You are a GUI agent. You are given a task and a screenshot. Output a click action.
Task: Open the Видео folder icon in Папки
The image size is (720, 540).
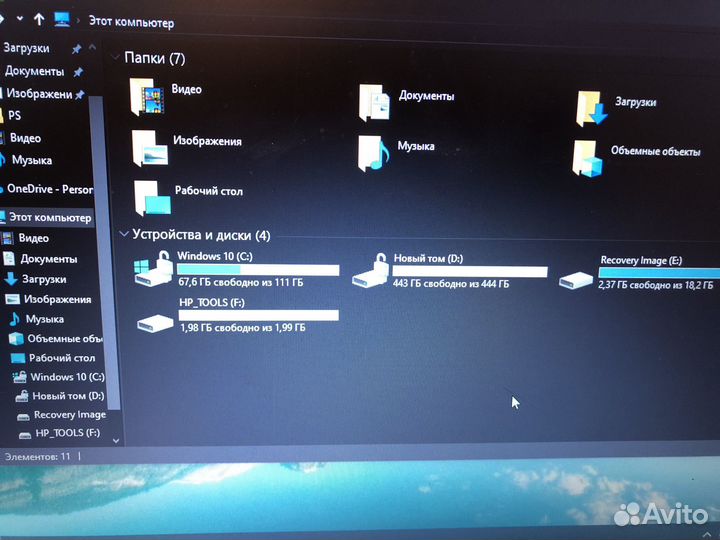click(x=146, y=97)
